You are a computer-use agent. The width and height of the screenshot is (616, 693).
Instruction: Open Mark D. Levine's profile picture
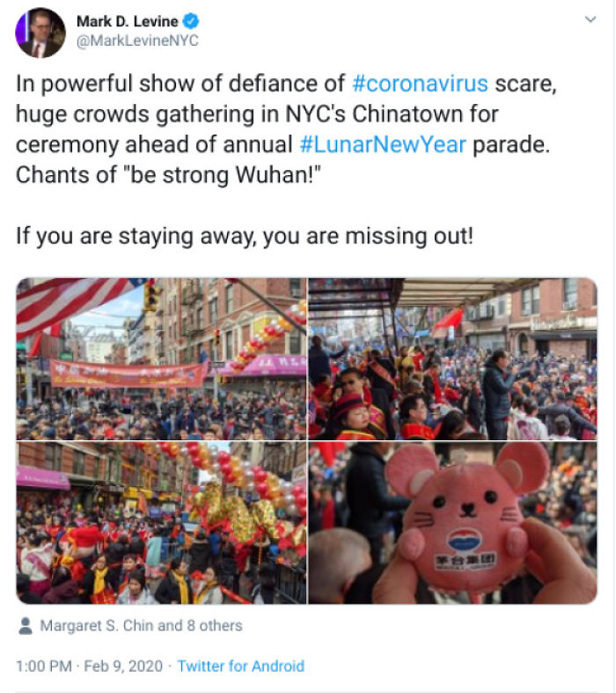point(40,33)
